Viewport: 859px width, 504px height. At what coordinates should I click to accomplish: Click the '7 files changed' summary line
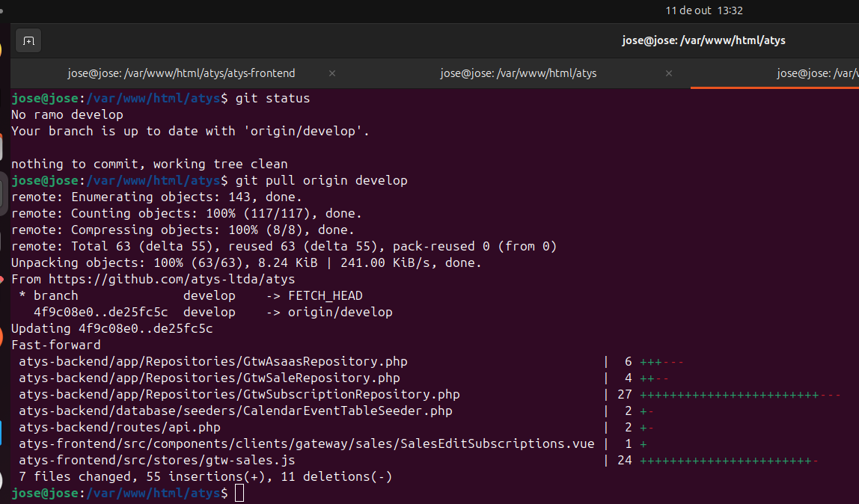click(x=202, y=476)
